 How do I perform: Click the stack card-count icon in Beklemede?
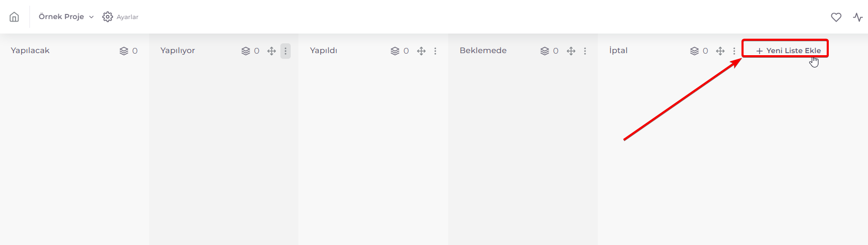545,51
